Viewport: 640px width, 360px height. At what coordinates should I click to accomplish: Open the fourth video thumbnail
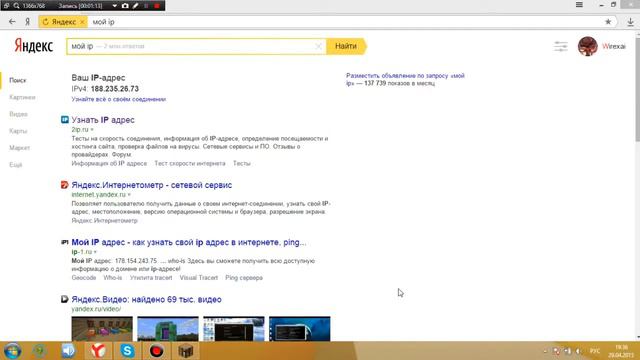(300, 329)
